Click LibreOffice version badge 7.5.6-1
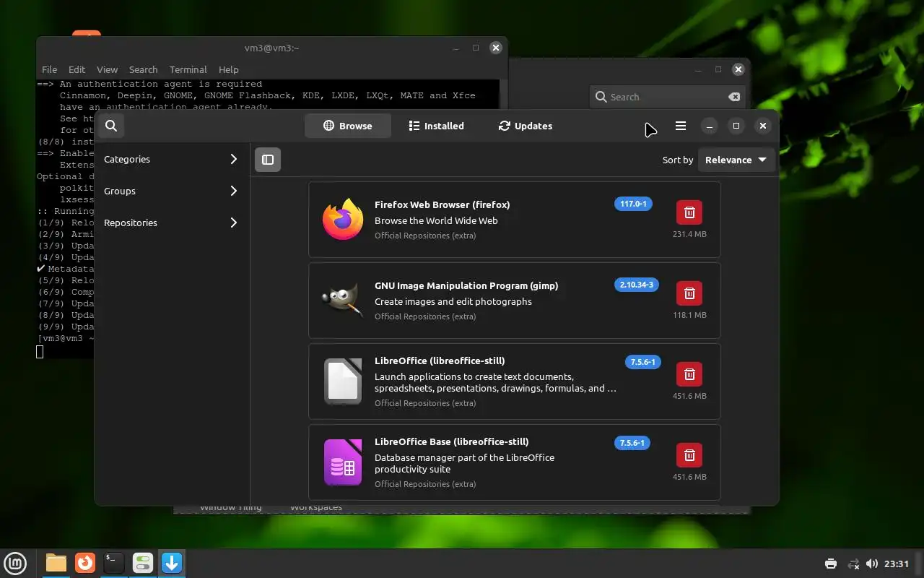The width and height of the screenshot is (924, 578). 642,362
